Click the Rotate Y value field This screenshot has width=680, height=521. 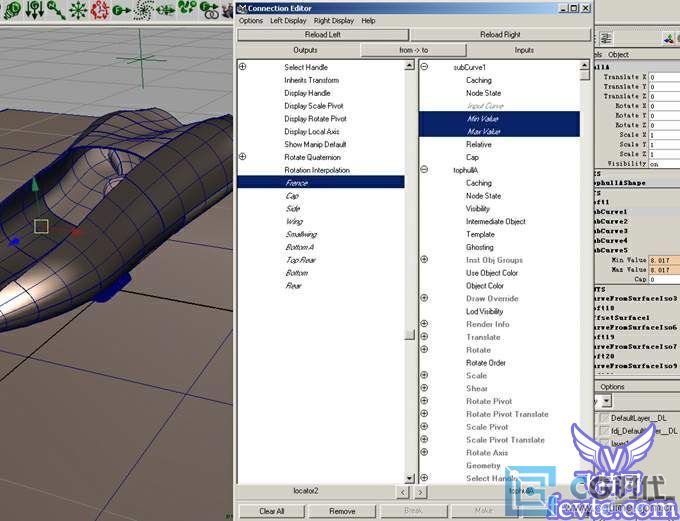pyautogui.click(x=664, y=116)
